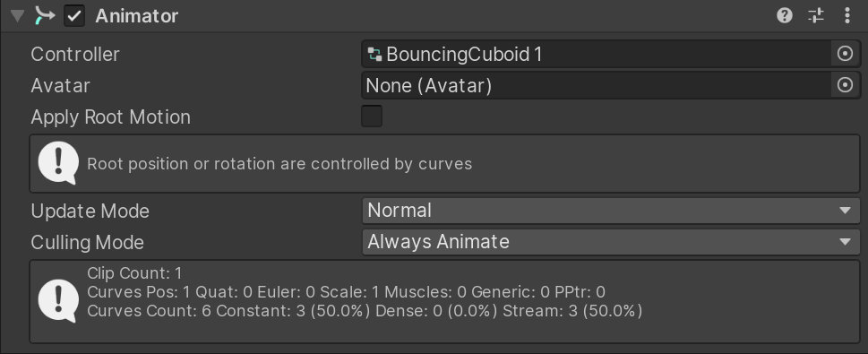Click the controller asset icon beside BouncingCuboid1

(374, 55)
